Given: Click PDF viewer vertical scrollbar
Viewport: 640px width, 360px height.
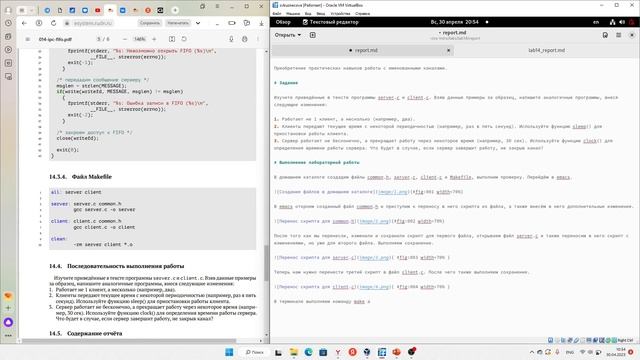Looking at the screenshot, I should 267,263.
